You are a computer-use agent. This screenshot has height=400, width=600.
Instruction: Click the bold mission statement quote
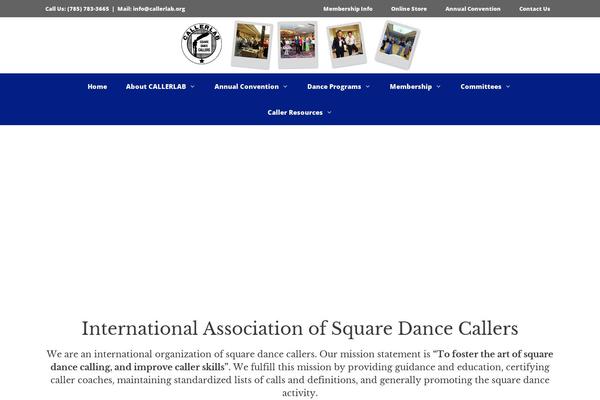point(302,361)
